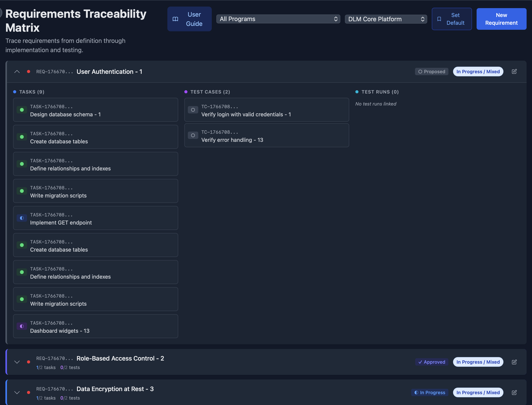
Task: Click In Progress / Mixed pill on User Authentication
Action: [x=478, y=72]
